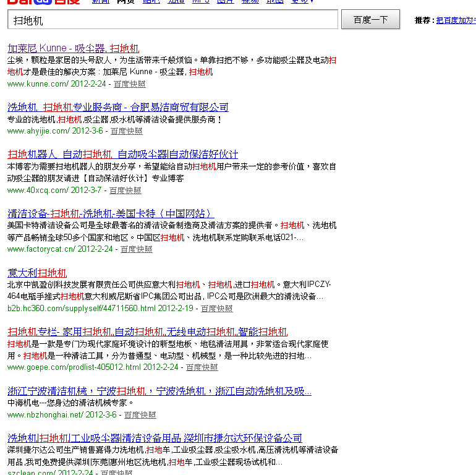Open the 意大利扫地机 result title
476x475 pixels.
tap(37, 273)
